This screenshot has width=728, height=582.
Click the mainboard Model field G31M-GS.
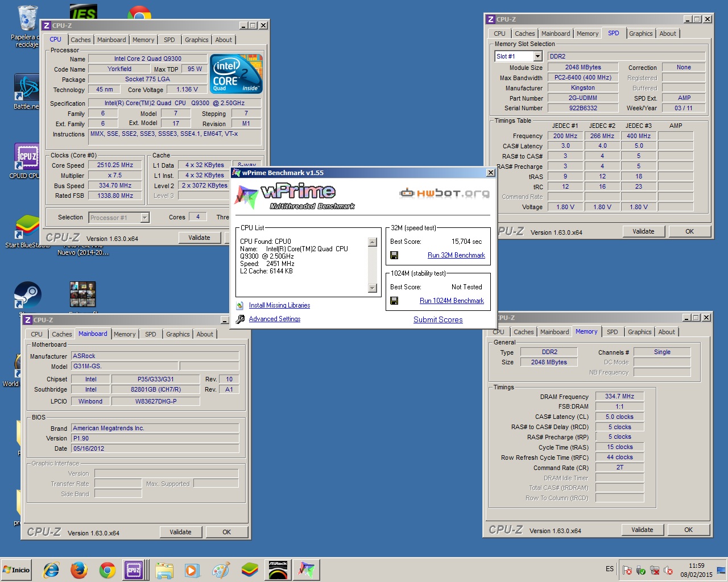[x=125, y=366]
